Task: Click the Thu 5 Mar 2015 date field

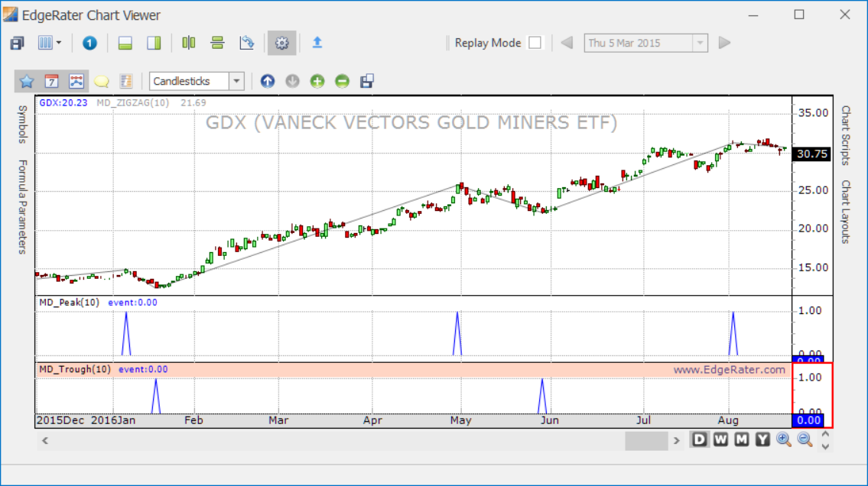Action: coord(639,43)
